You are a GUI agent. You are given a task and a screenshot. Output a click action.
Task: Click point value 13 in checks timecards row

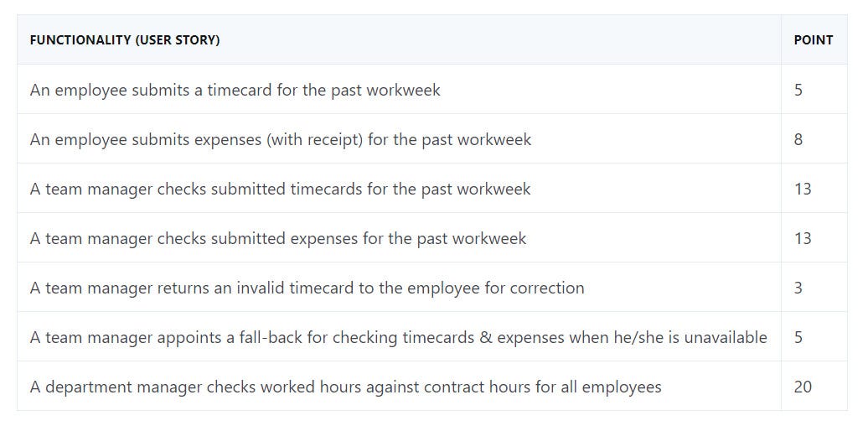coord(803,189)
